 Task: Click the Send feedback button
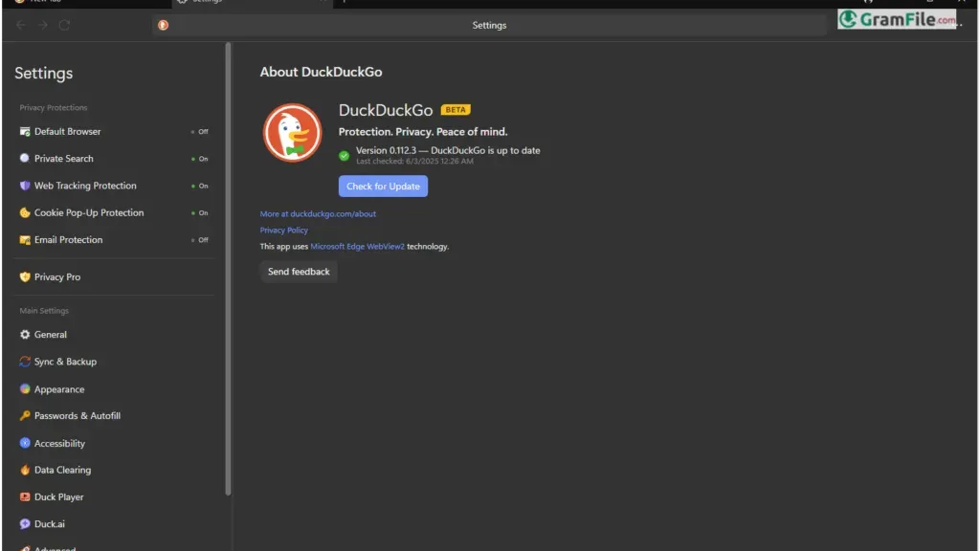coord(299,272)
